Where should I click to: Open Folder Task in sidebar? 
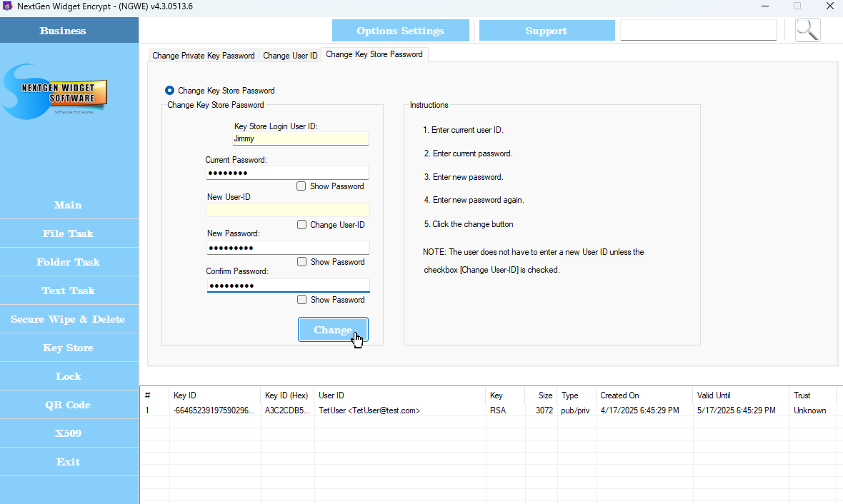tap(69, 262)
